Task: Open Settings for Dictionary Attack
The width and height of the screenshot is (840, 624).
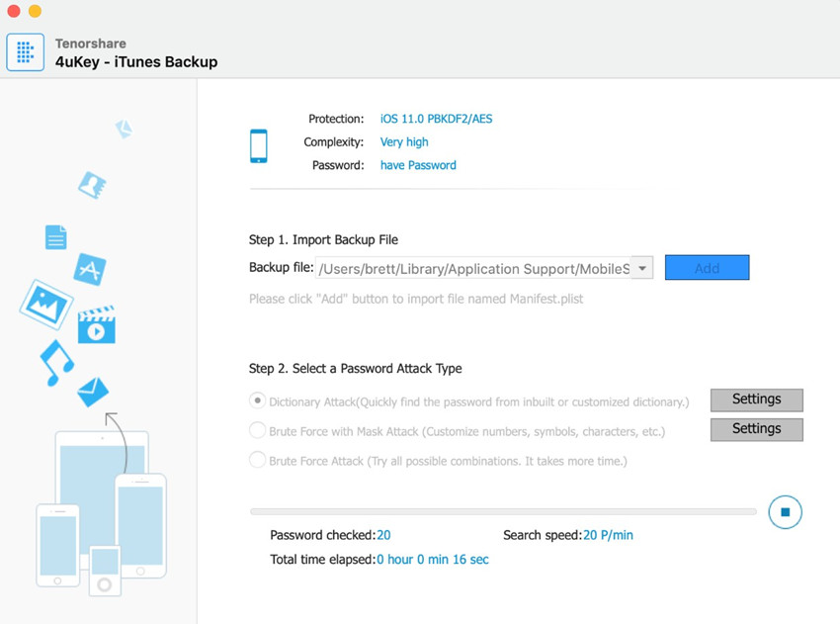Action: 756,400
